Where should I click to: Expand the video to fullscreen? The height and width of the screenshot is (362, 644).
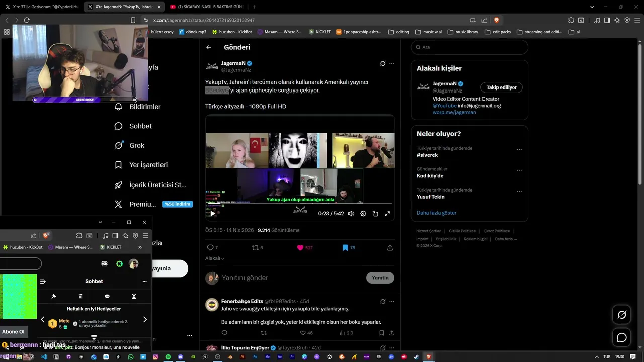(x=387, y=214)
